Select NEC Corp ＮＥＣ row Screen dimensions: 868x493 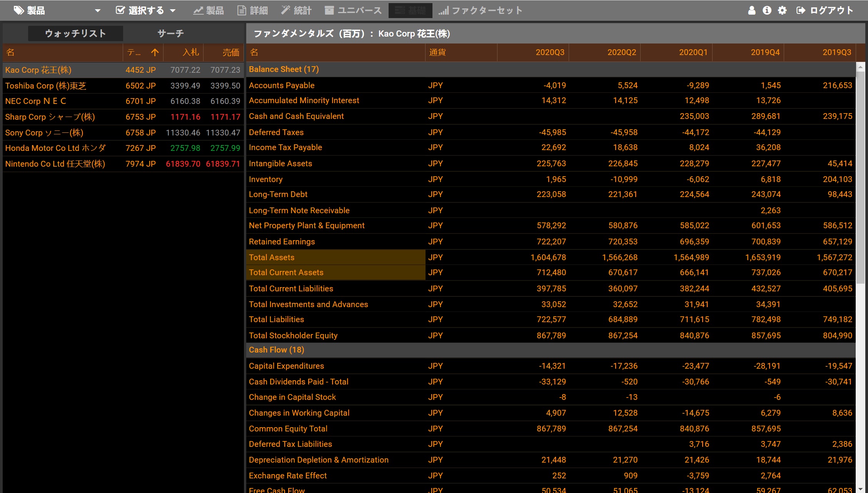pyautogui.click(x=123, y=101)
